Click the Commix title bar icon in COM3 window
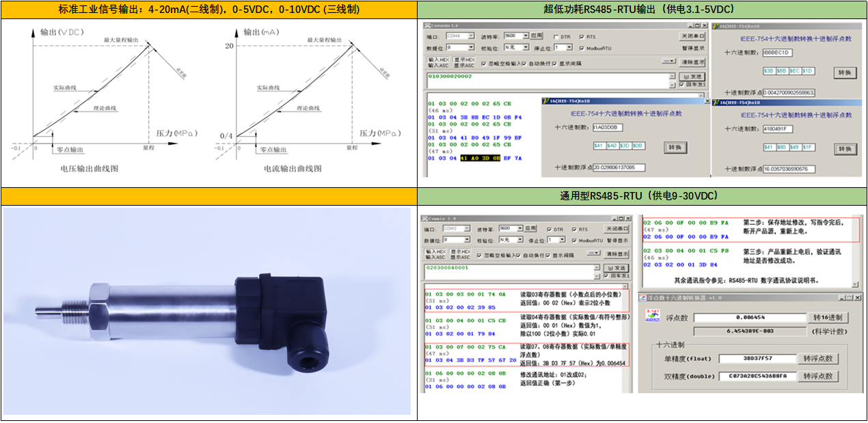 (425, 218)
